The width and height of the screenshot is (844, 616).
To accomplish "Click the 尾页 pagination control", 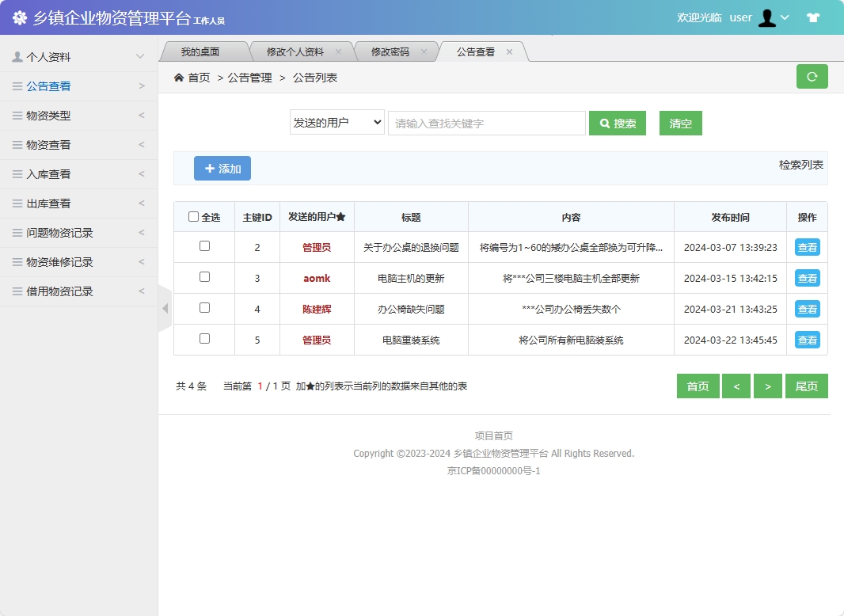I will click(x=806, y=386).
